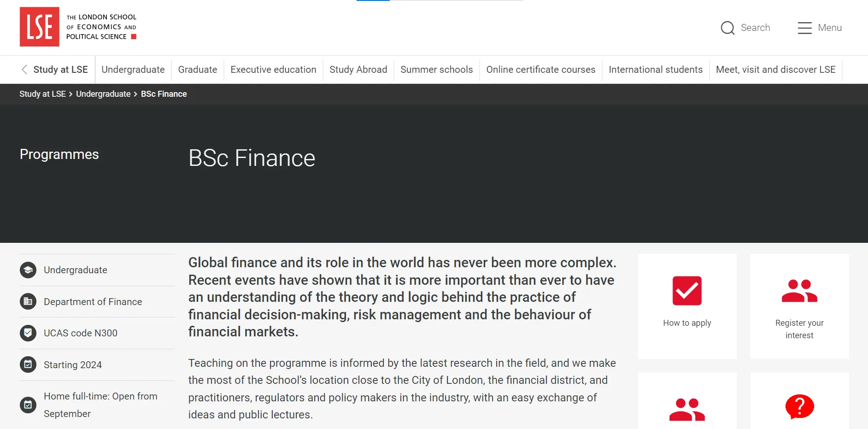
Task: Click the shield icon beside UCAS code
Action: click(28, 333)
